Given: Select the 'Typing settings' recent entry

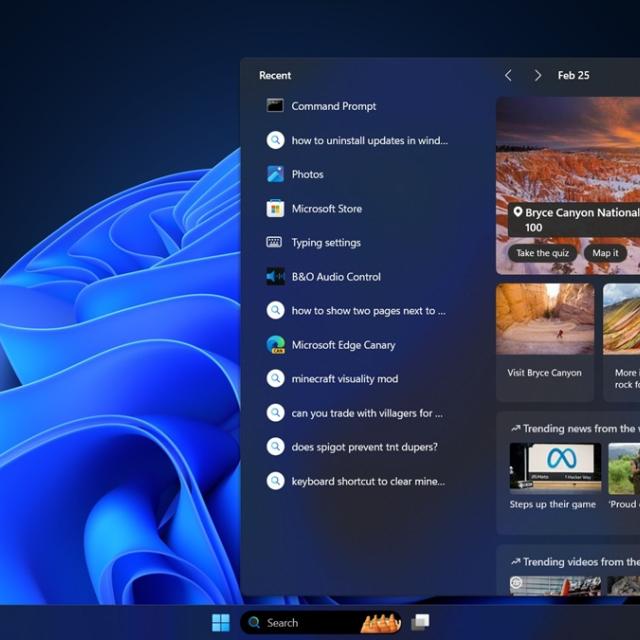Looking at the screenshot, I should coord(326,242).
